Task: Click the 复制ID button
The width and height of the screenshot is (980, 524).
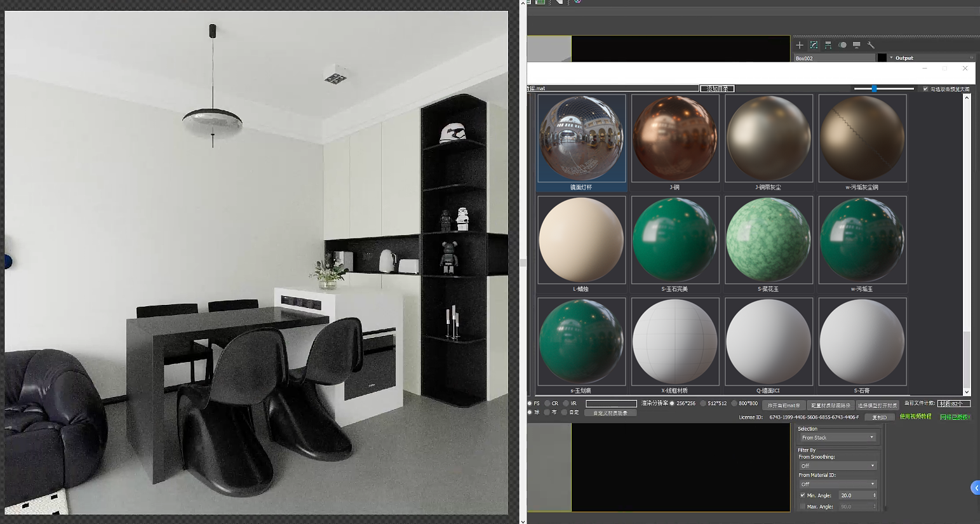Action: point(880,417)
